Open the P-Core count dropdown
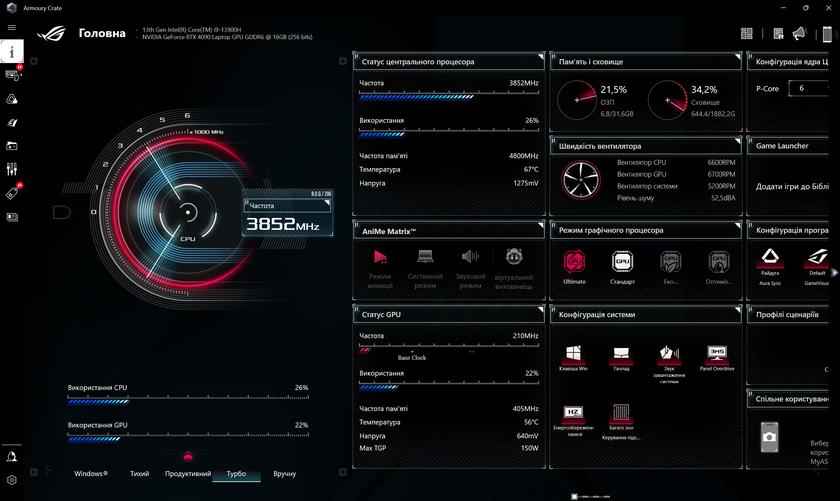Screen dimensions: 840x501 (x=810, y=88)
